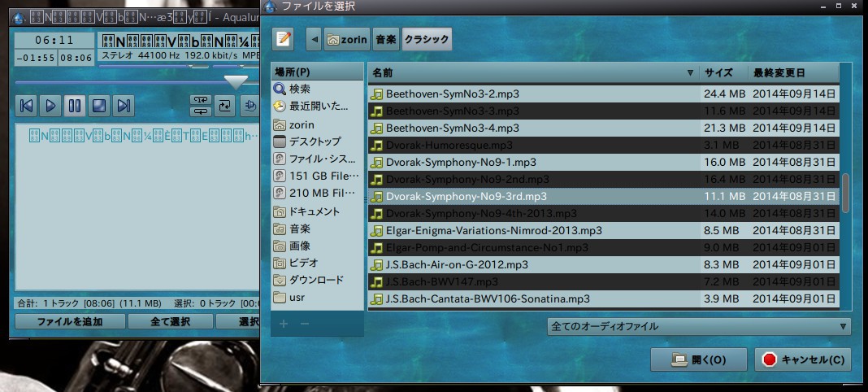Image resolution: width=868 pixels, height=392 pixels.
Task: Select Beethoven-SymNo3-3.mp3 file
Action: click(x=603, y=111)
